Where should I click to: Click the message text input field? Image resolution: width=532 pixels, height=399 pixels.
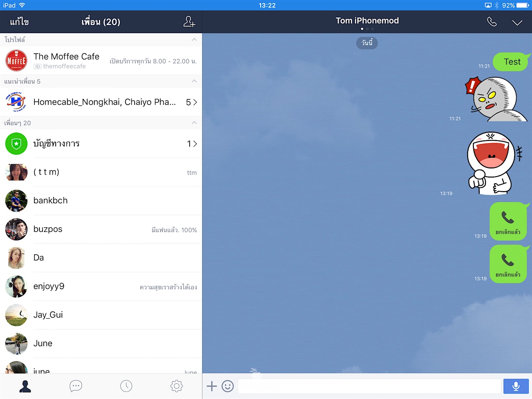(369, 386)
